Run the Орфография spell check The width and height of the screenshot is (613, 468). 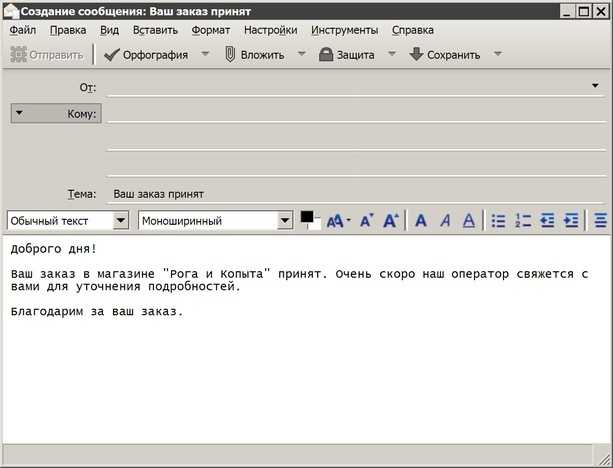[146, 55]
